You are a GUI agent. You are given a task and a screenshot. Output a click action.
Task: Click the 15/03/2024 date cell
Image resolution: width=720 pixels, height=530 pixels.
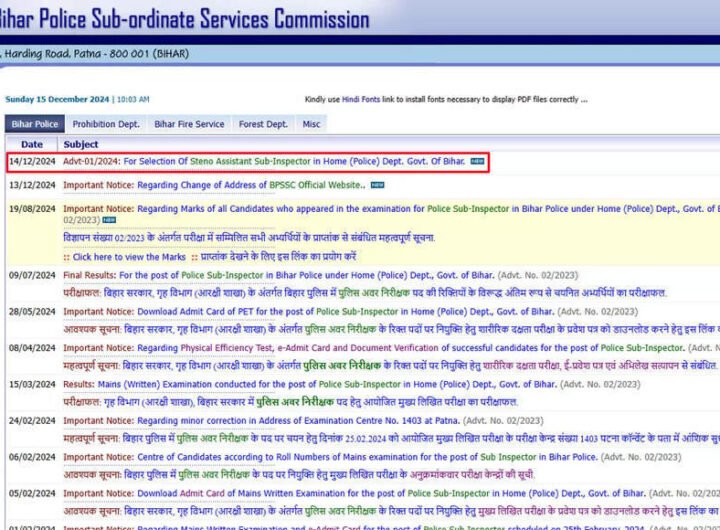click(32, 384)
